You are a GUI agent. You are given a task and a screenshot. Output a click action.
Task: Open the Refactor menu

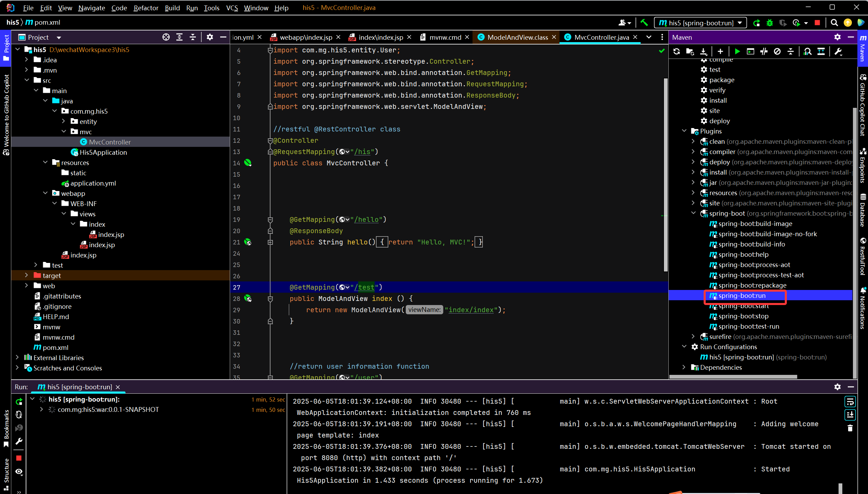click(x=146, y=8)
